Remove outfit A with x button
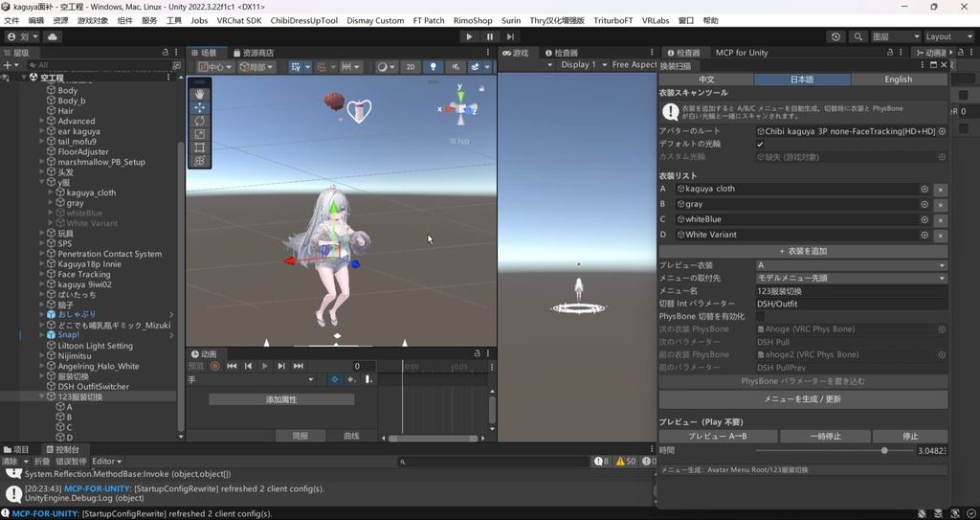Image resolution: width=980 pixels, height=520 pixels. point(941,190)
